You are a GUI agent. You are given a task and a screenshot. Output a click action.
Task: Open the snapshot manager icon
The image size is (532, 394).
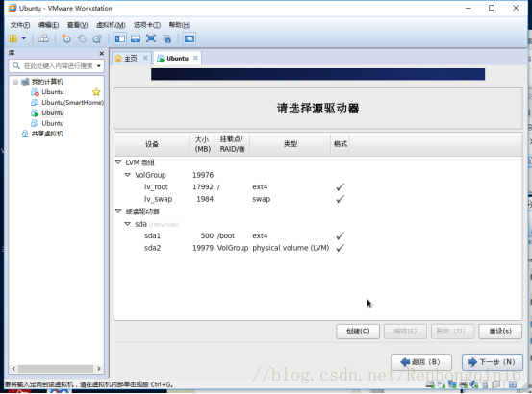coord(97,38)
